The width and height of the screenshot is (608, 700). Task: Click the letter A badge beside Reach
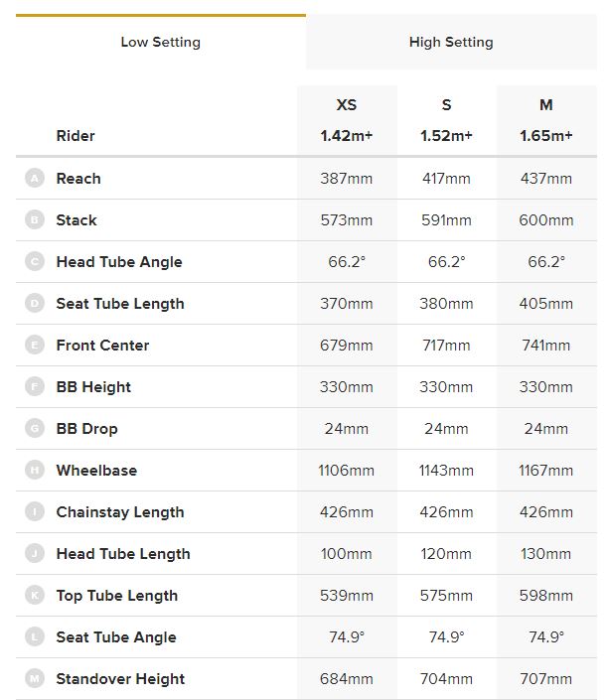coord(35,179)
